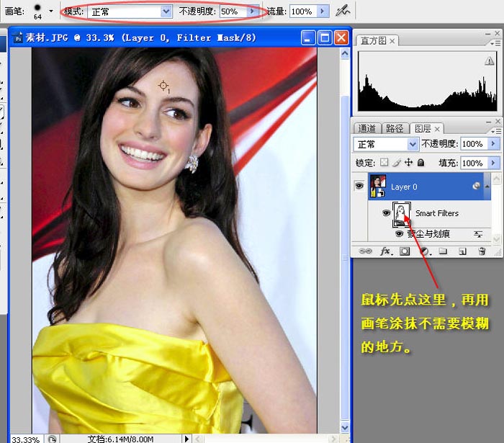Open the status bar 文档 info arrow menu

186,439
